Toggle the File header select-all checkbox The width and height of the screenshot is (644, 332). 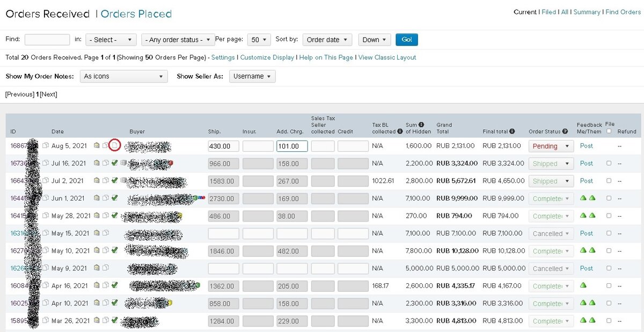coord(609,131)
